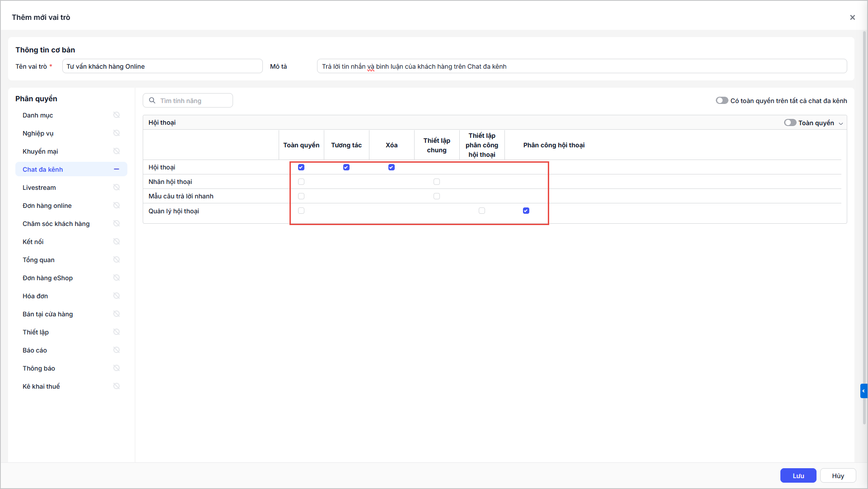The width and height of the screenshot is (868, 489).
Task: Collapse the Hội thoại section chevron
Action: 841,123
